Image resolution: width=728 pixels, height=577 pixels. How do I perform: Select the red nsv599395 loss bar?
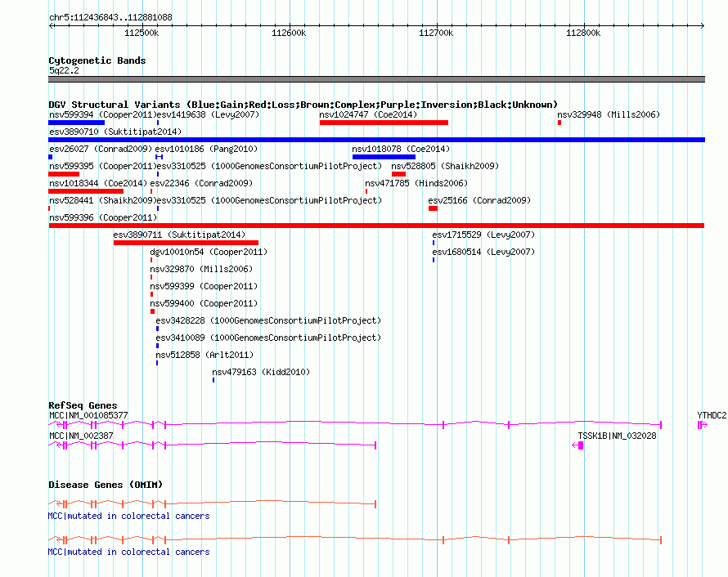pos(64,174)
